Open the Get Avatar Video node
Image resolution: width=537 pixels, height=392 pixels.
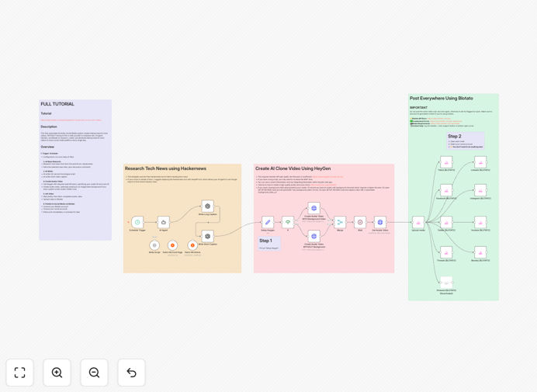pyautogui.click(x=380, y=222)
